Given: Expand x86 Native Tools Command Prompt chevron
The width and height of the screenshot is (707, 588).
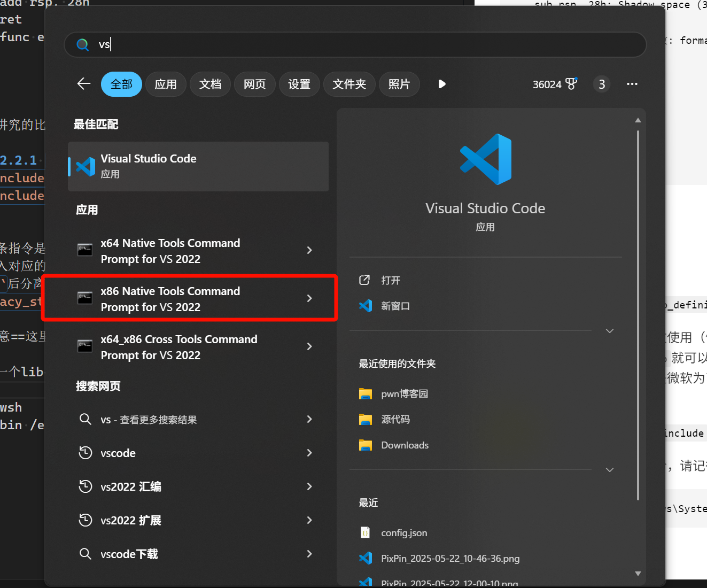Looking at the screenshot, I should coord(309,298).
